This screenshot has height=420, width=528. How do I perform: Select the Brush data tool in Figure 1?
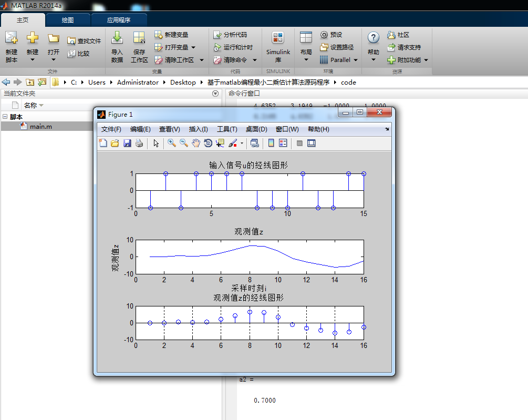coord(233,143)
